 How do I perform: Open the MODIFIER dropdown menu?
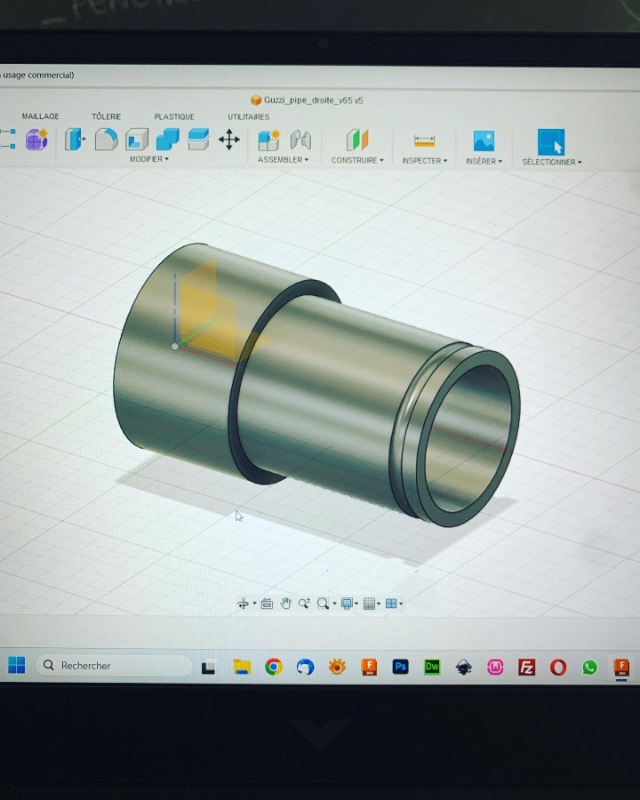[x=149, y=160]
